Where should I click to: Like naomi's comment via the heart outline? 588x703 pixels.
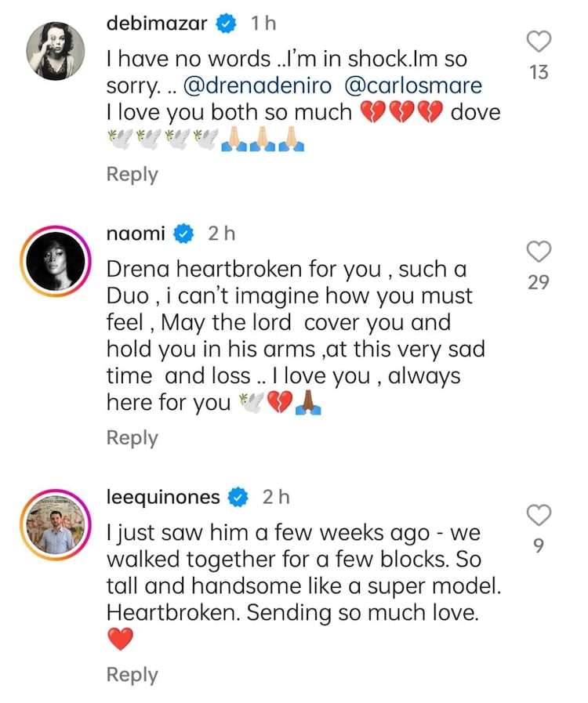point(538,251)
